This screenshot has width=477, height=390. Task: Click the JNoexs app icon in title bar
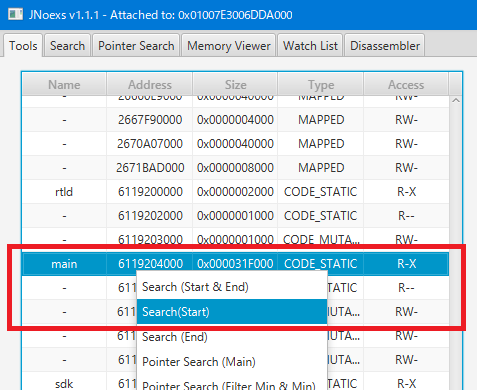click(15, 15)
